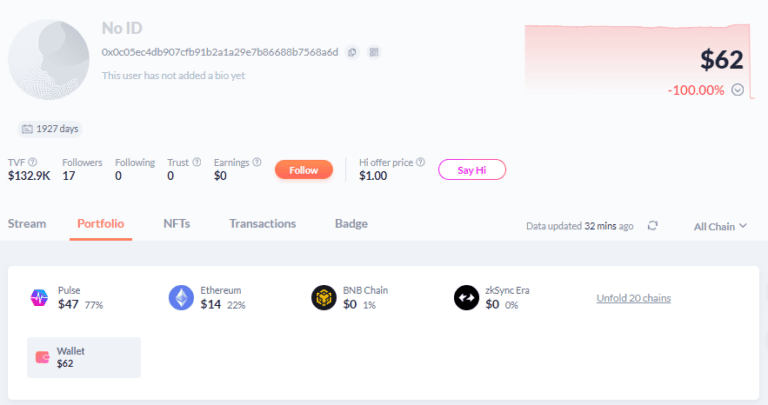Click the BNB Chain logo
Screen dimensions: 768x405
tap(324, 297)
